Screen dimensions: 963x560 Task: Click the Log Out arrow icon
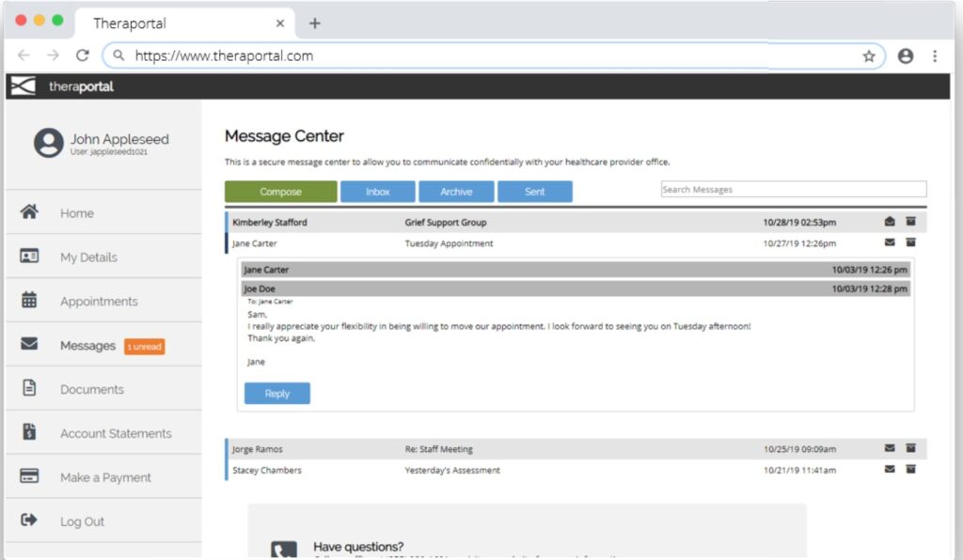(29, 521)
